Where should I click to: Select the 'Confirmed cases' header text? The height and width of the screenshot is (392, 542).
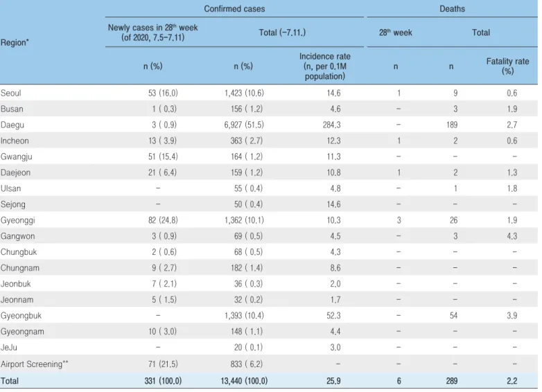click(x=234, y=8)
